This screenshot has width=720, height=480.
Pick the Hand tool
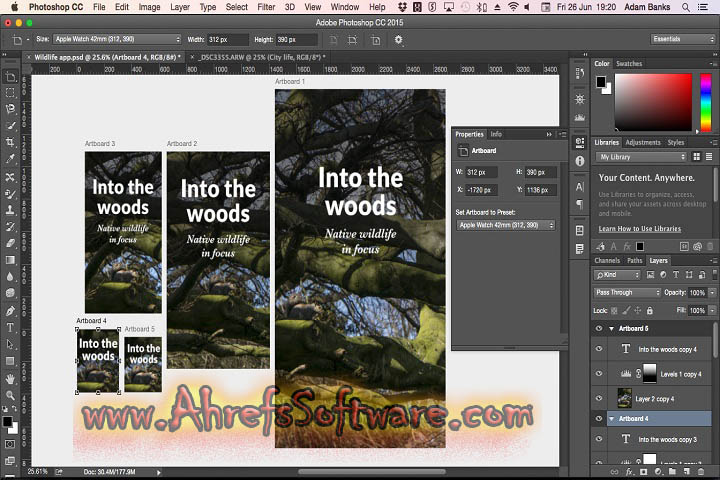click(x=10, y=378)
